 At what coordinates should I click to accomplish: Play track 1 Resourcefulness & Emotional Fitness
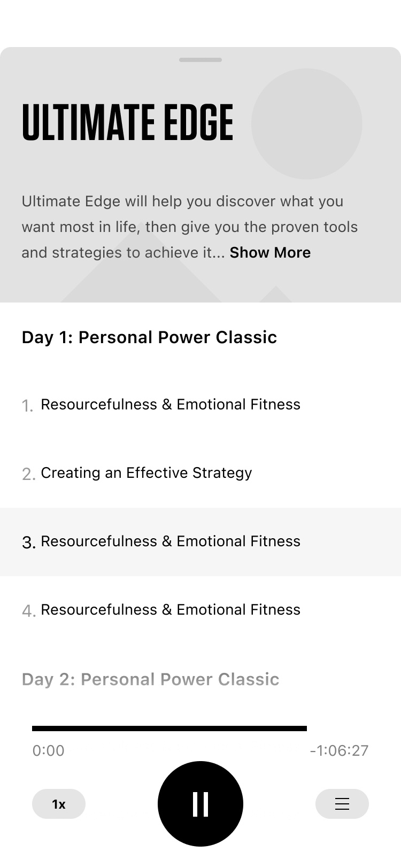point(171,405)
